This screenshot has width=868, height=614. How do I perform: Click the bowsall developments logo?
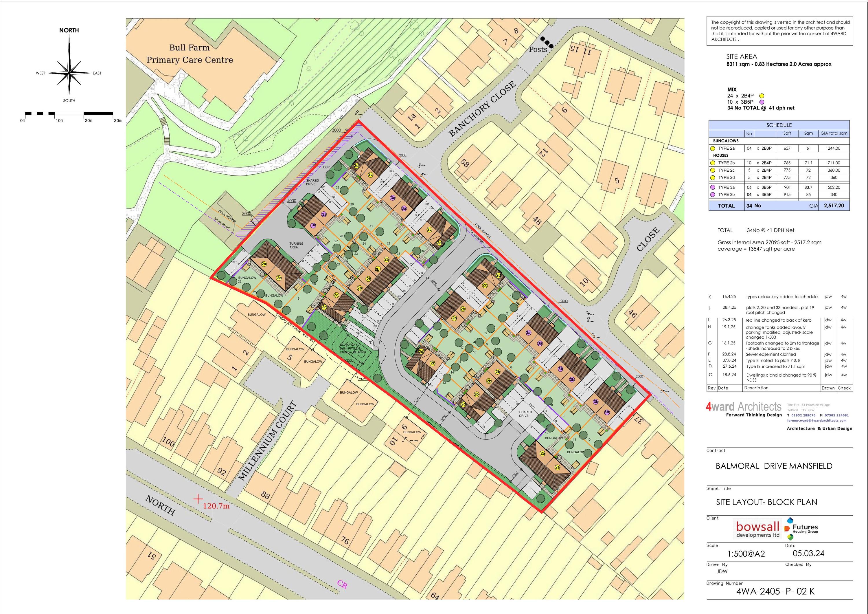click(757, 529)
